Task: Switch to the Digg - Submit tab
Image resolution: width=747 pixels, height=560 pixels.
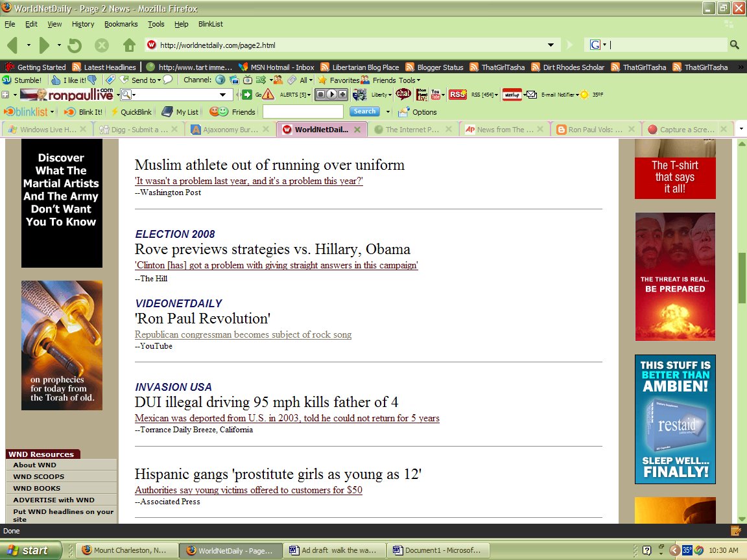Action: pyautogui.click(x=138, y=129)
